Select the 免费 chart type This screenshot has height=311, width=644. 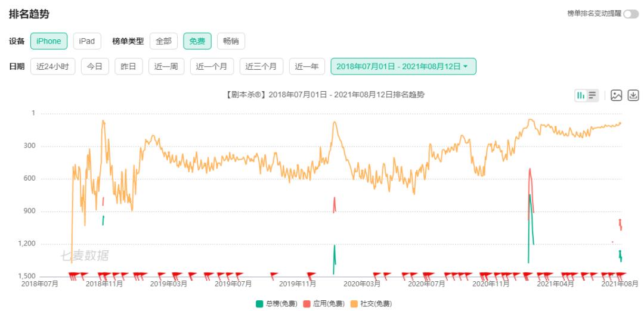pyautogui.click(x=197, y=41)
